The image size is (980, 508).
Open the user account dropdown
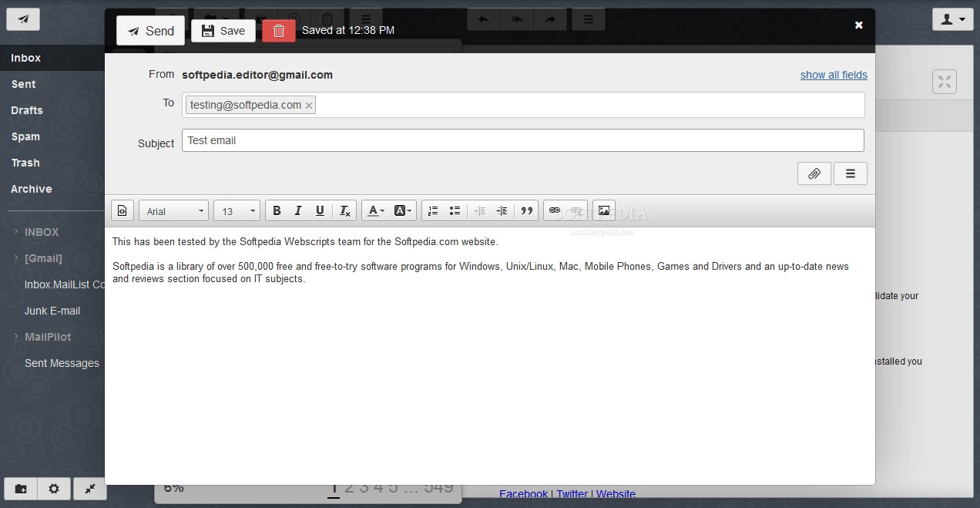(953, 19)
